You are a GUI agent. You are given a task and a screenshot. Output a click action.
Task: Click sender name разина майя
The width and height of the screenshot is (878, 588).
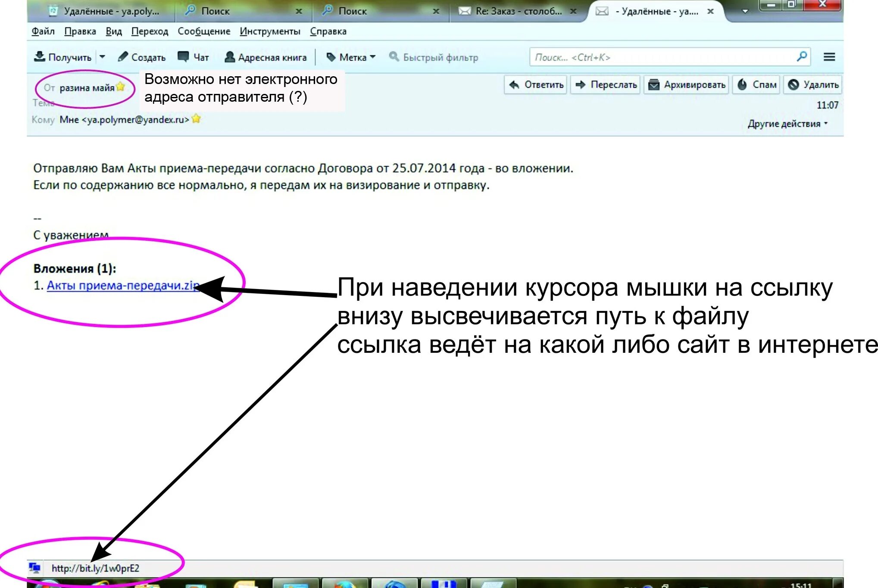click(x=87, y=88)
